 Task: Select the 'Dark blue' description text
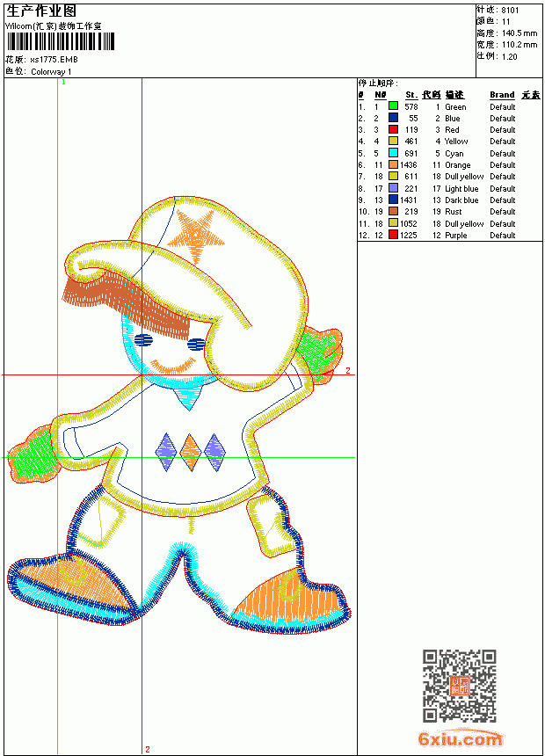point(461,200)
